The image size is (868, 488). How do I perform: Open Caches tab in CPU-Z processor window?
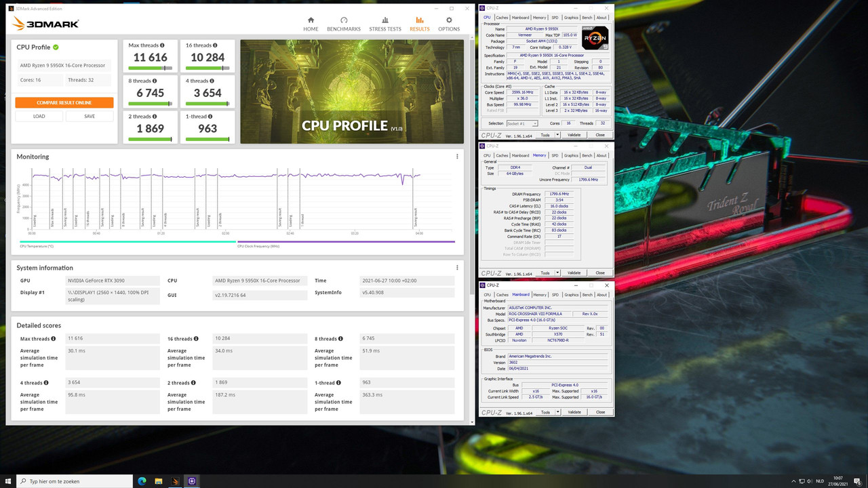[x=502, y=18]
